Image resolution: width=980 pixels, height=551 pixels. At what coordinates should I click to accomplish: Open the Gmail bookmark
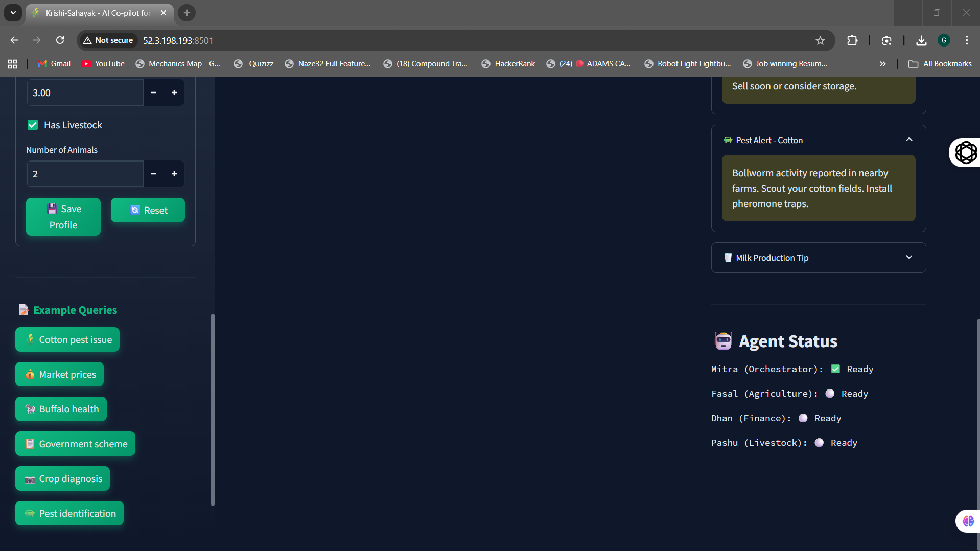tap(54, 64)
